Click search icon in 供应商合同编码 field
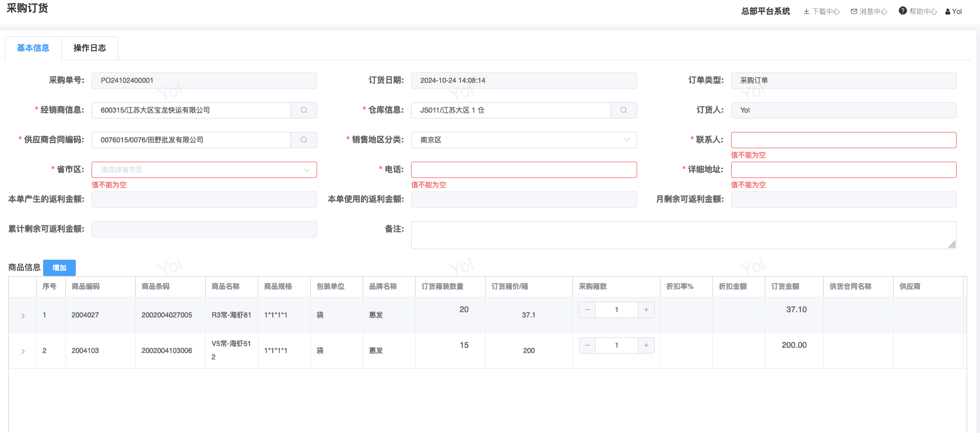This screenshot has width=980, height=433. tap(304, 140)
